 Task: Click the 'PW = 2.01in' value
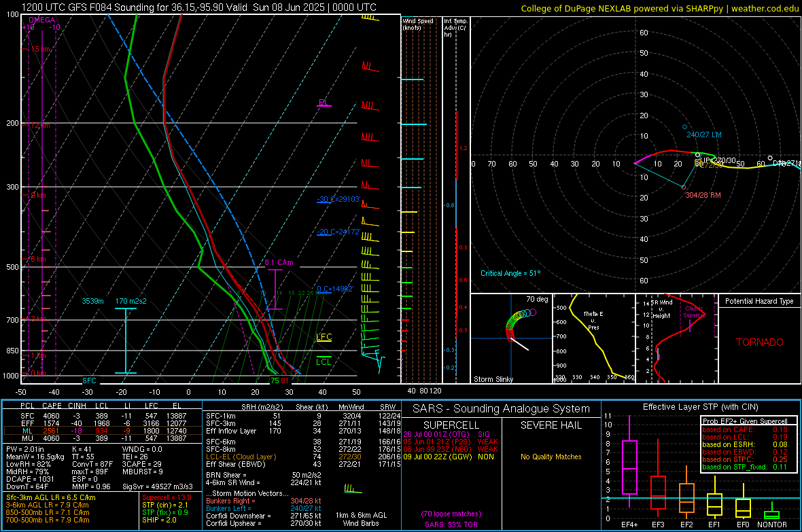point(25,449)
